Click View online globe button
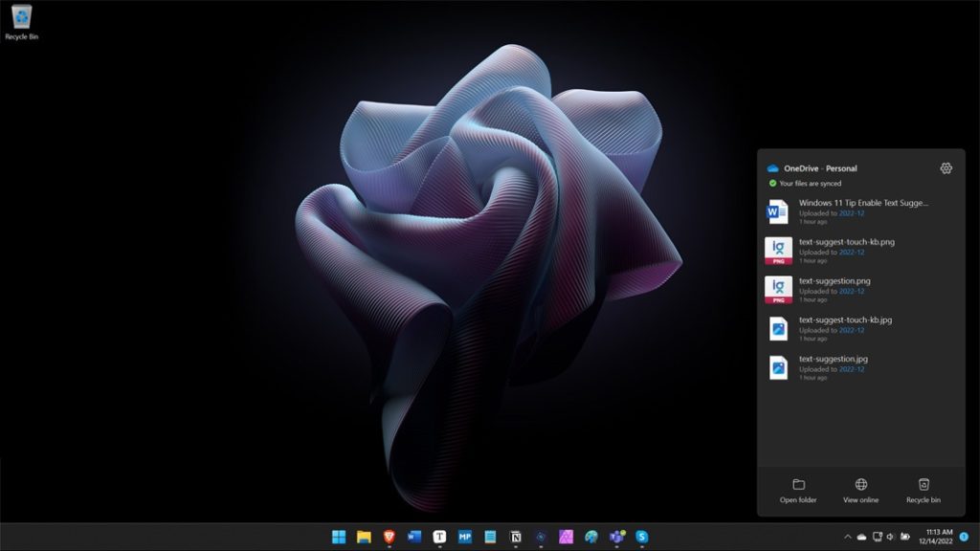 point(860,491)
